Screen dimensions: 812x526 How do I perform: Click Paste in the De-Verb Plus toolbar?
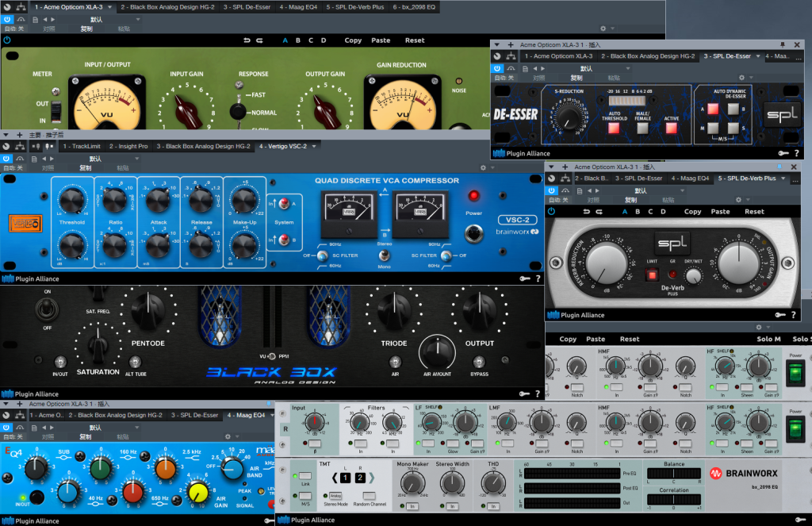720,212
